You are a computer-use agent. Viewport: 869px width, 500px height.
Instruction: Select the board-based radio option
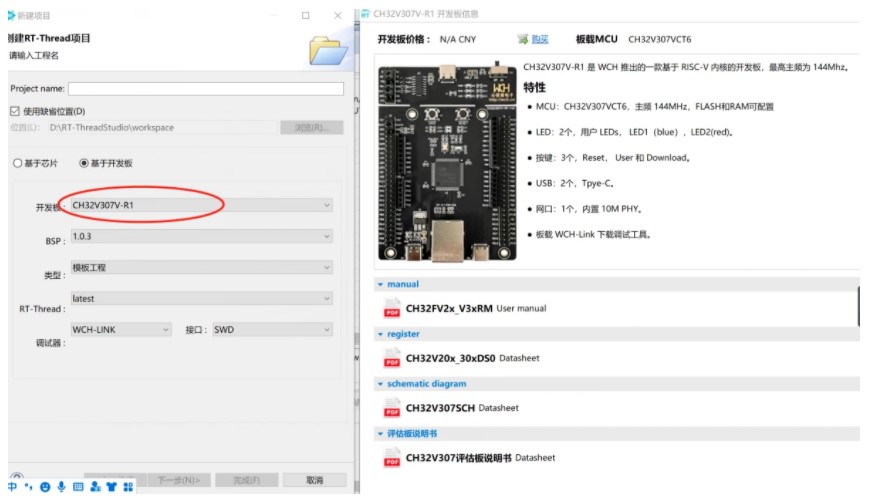click(x=84, y=163)
